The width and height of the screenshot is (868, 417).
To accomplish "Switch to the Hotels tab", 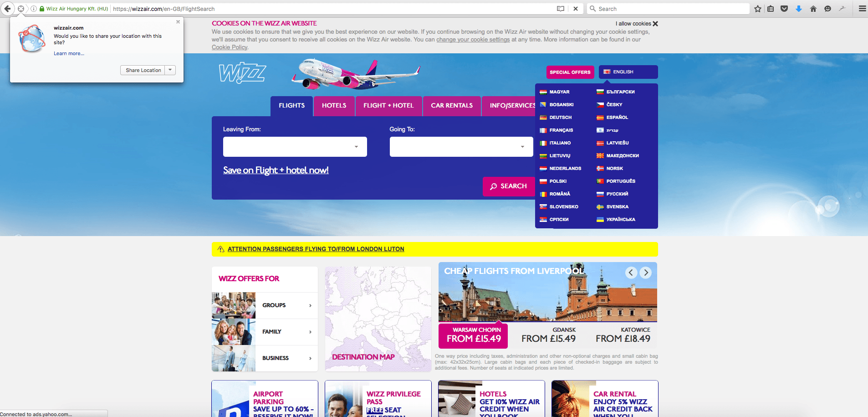I will coord(334,106).
